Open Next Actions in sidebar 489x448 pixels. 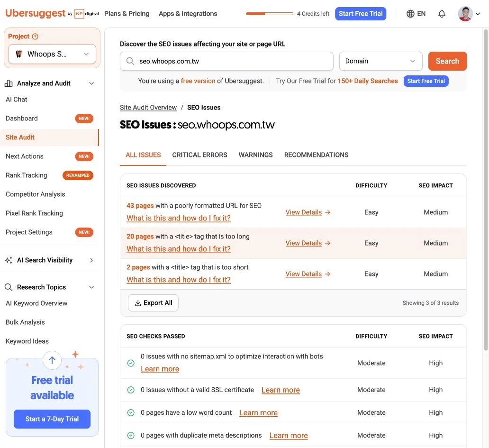(24, 156)
